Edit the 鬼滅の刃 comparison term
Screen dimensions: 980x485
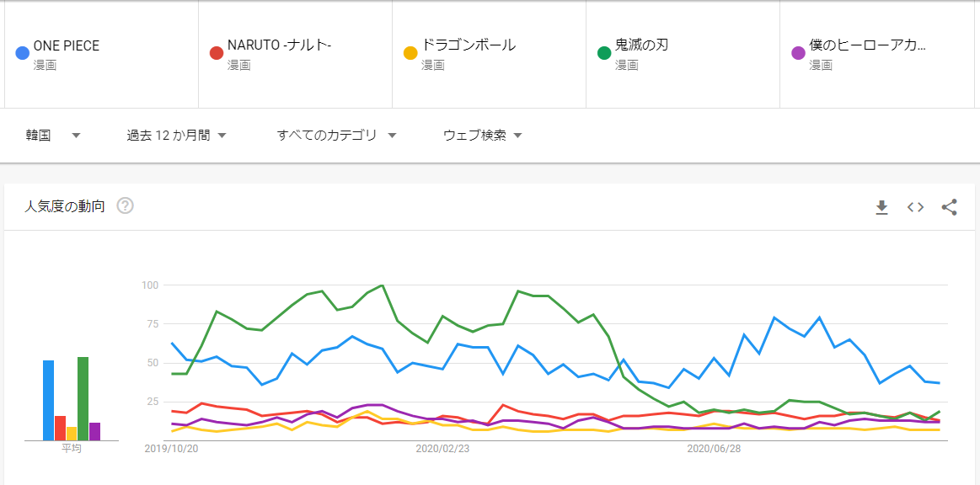click(x=641, y=45)
